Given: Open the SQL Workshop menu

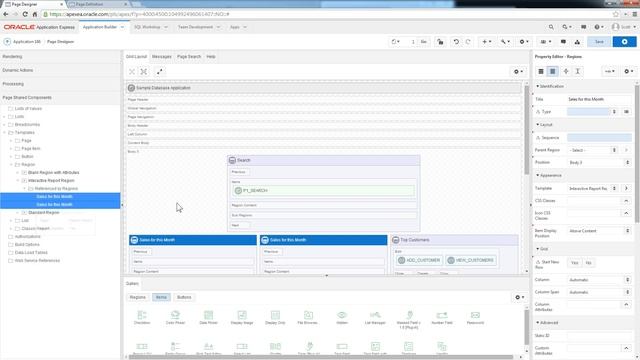Looking at the screenshot, I should tap(151, 27).
